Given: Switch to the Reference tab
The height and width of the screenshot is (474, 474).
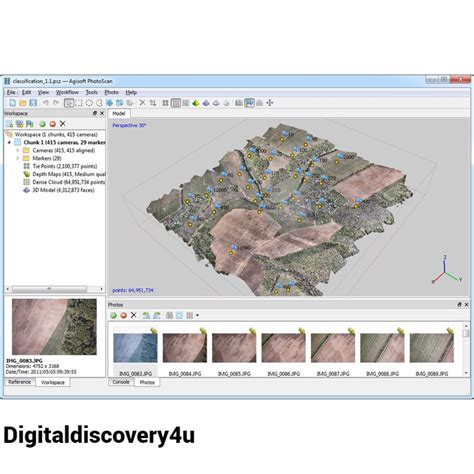Looking at the screenshot, I should pyautogui.click(x=19, y=382).
